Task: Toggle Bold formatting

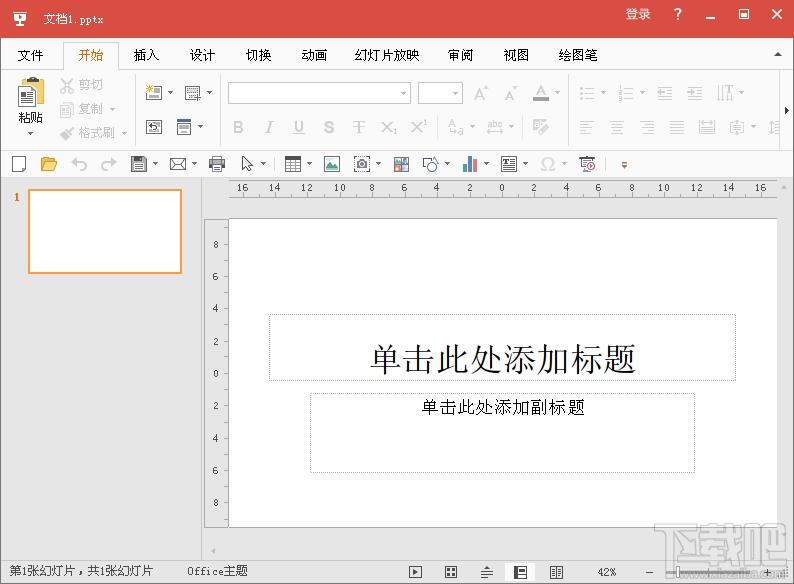Action: [x=238, y=127]
